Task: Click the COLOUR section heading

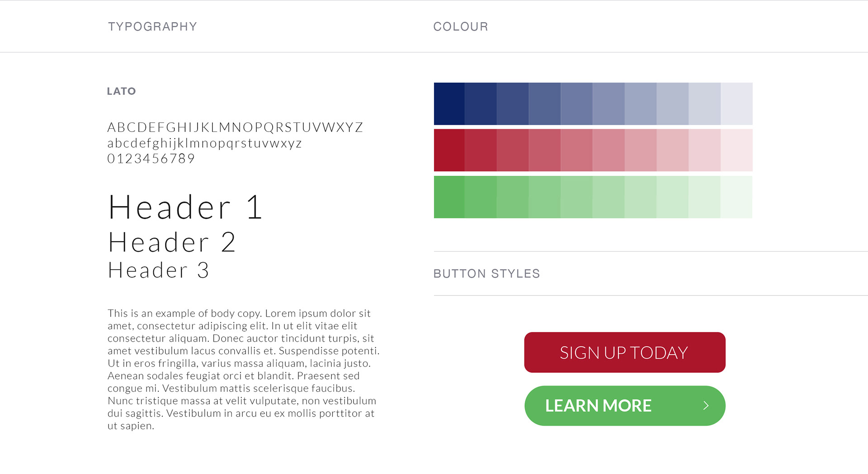Action: pyautogui.click(x=461, y=27)
